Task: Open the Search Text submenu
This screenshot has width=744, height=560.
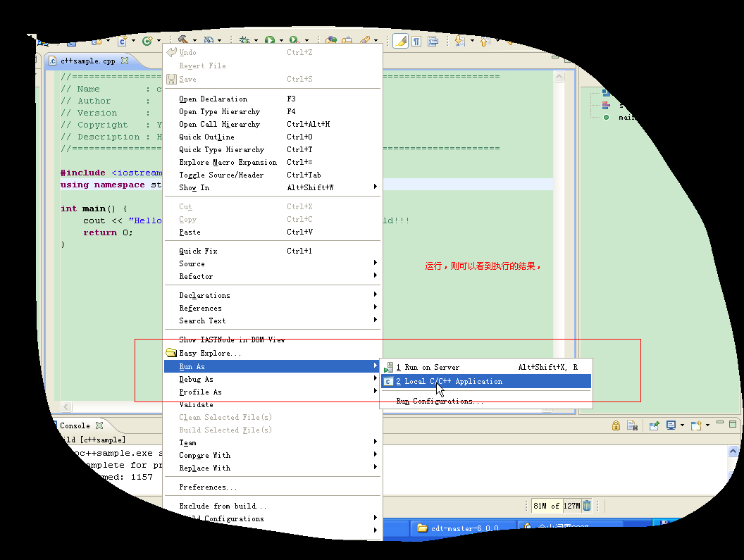Action: (x=273, y=321)
